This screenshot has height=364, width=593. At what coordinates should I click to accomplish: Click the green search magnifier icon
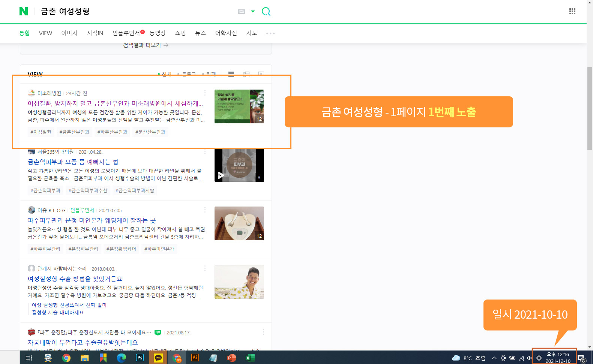266,12
